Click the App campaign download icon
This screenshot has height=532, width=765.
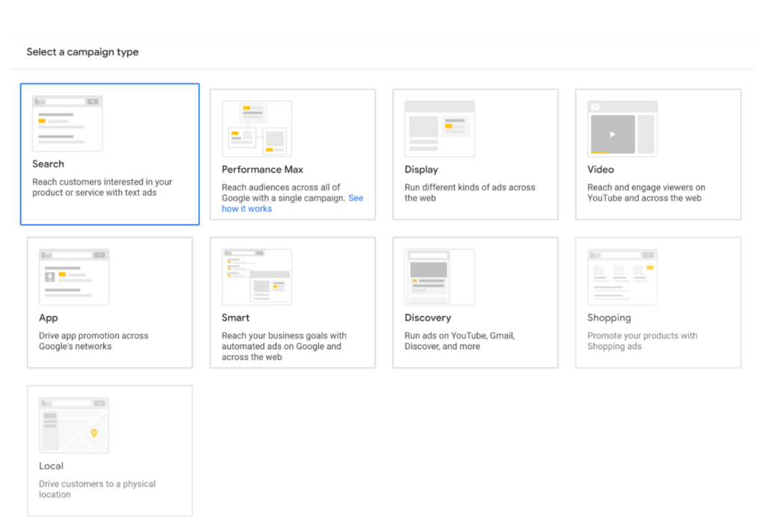point(50,276)
